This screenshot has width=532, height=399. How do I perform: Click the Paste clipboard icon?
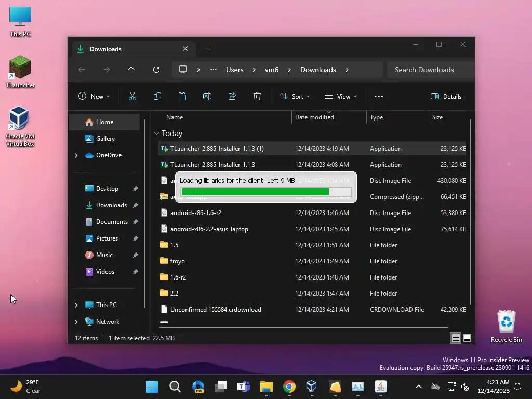coord(182,96)
